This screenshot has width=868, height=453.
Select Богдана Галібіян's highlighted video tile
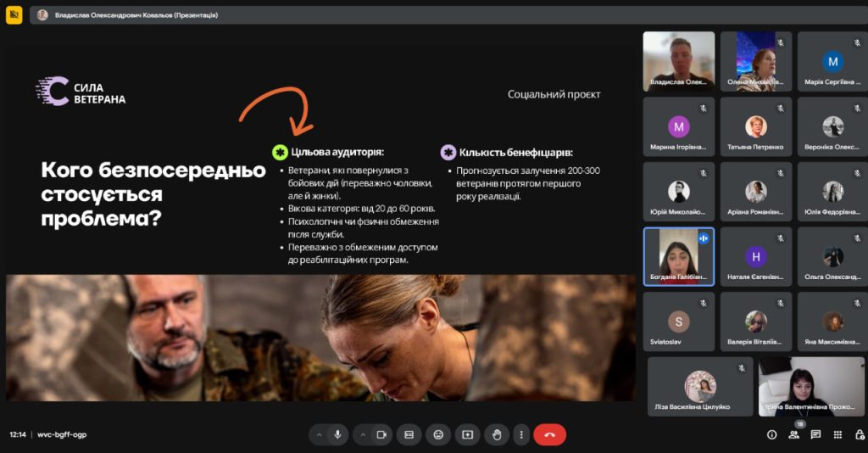click(x=678, y=256)
